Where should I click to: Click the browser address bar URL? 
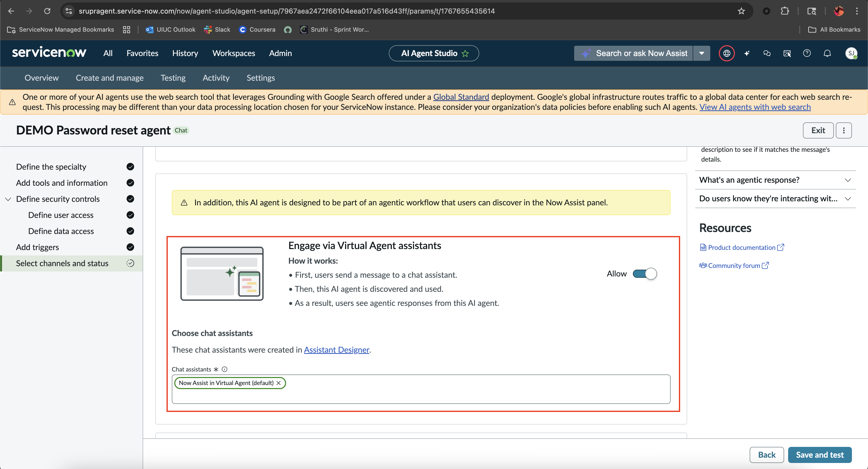(x=287, y=11)
